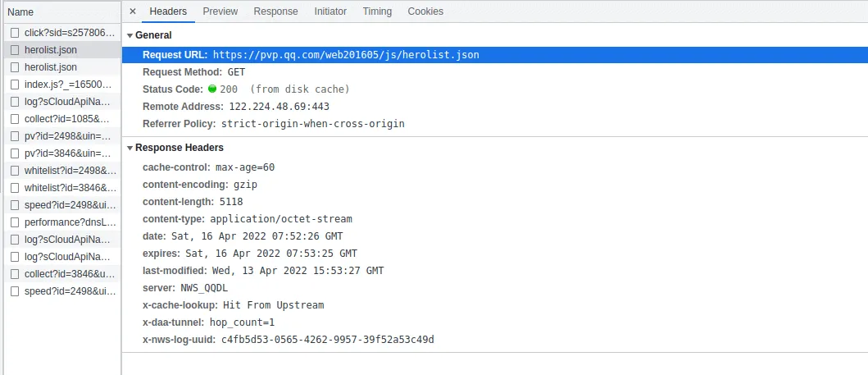Image resolution: width=868 pixels, height=375 pixels.
Task: Select the Request URL value link
Action: (346, 55)
